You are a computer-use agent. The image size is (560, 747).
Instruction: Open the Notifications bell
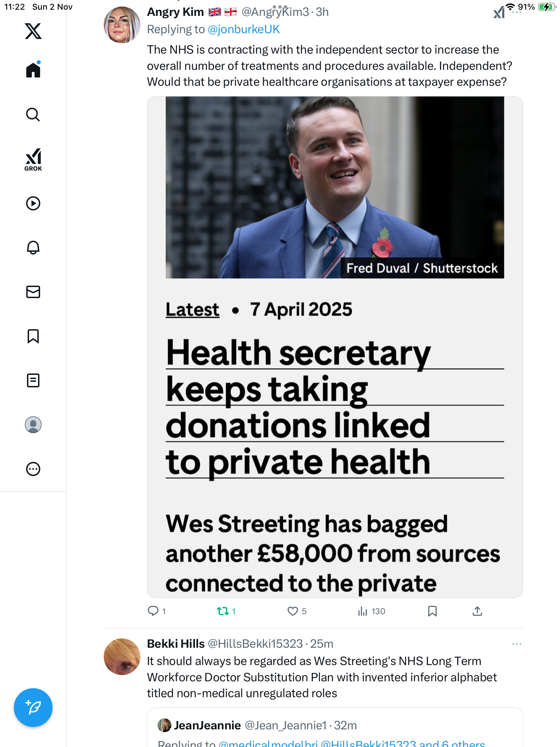pyautogui.click(x=33, y=248)
